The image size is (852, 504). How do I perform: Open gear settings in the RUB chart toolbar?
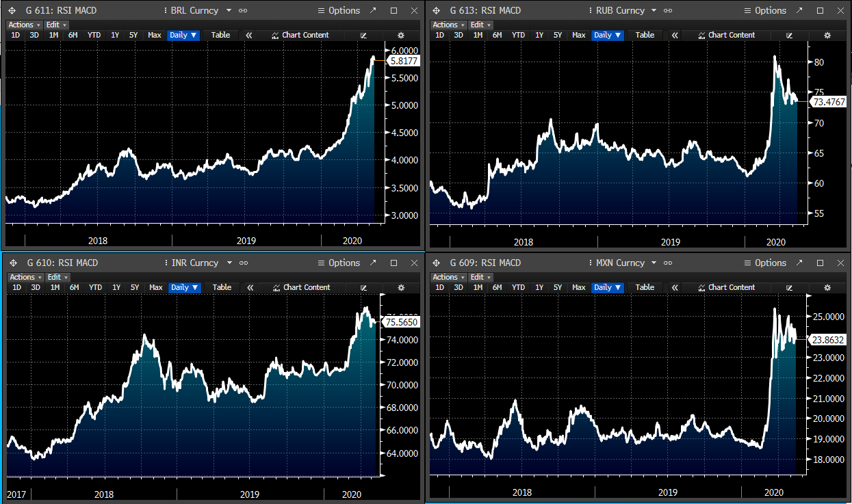click(x=827, y=35)
